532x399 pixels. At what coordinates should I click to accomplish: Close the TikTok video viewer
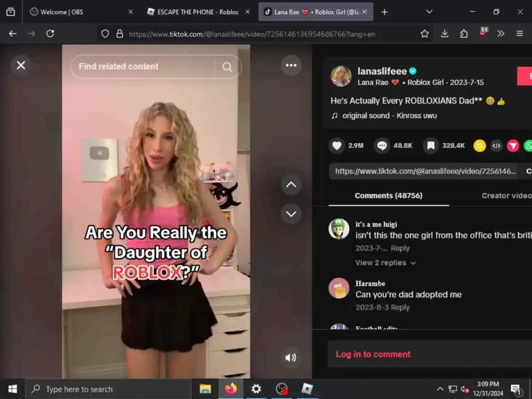pos(21,65)
